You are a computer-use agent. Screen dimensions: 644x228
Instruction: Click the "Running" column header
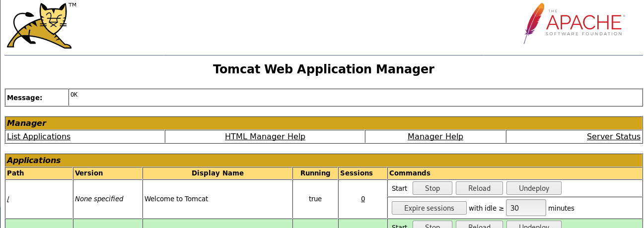[x=315, y=173]
